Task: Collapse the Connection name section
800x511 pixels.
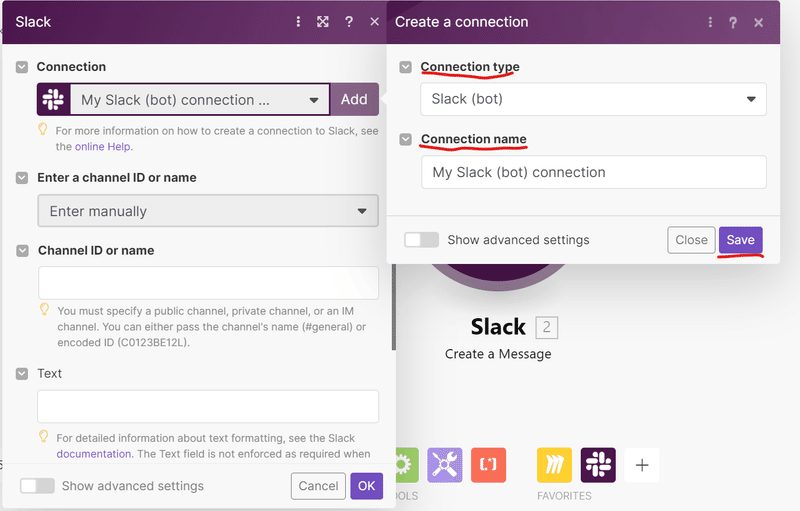Action: click(x=406, y=139)
